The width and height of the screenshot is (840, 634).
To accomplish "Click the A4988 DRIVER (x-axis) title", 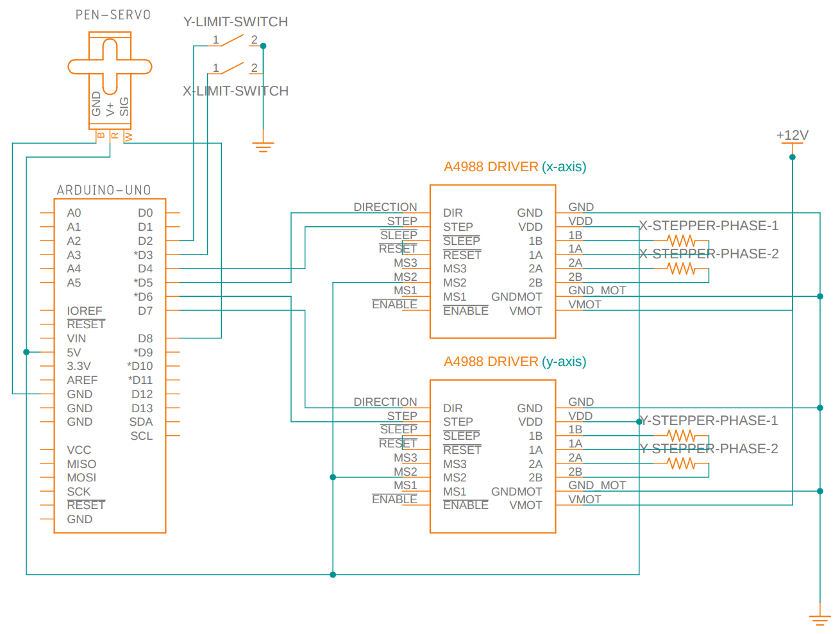I will (x=515, y=167).
